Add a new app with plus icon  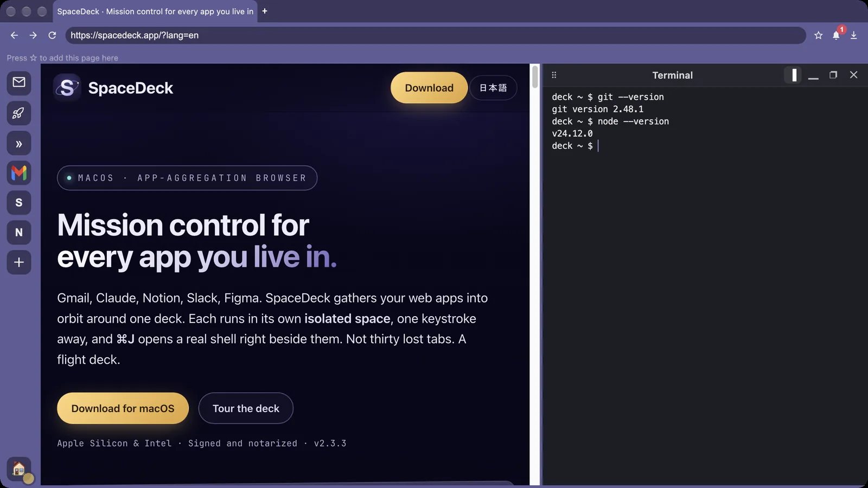pyautogui.click(x=19, y=262)
